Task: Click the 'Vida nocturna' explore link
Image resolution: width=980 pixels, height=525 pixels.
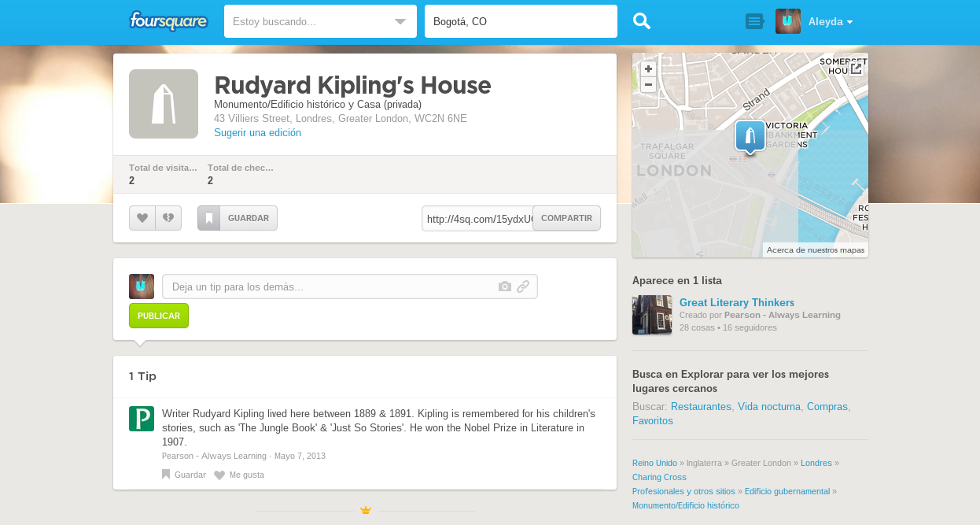Action: (x=769, y=407)
